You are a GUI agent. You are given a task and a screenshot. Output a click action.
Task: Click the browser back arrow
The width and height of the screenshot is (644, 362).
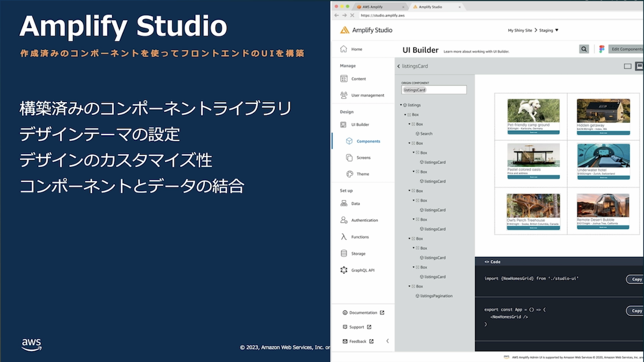coord(336,16)
